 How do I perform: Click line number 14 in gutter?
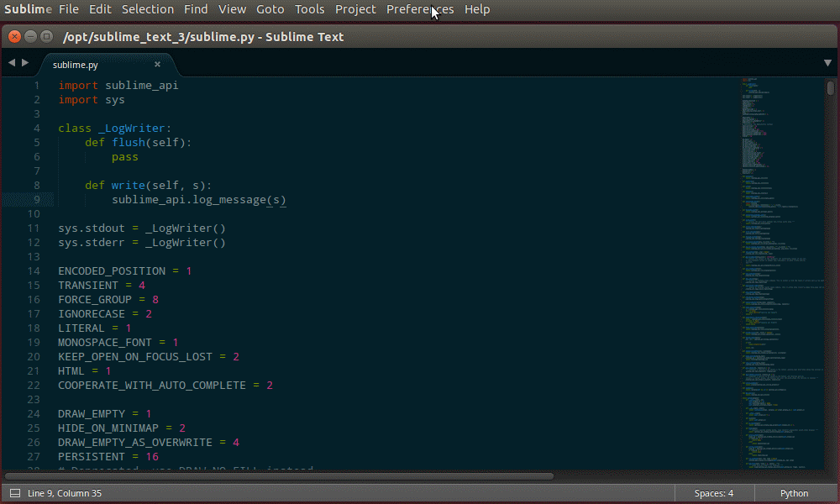tap(34, 271)
